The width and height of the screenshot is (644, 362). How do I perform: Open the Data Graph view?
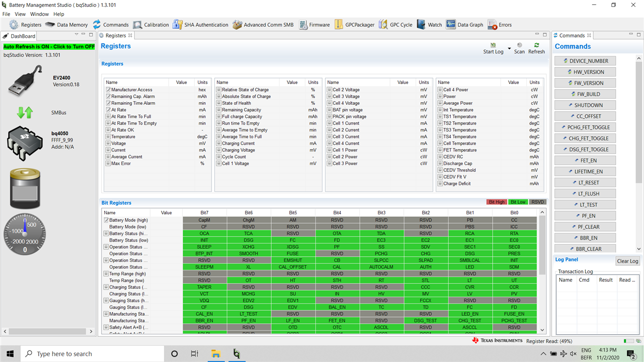click(x=464, y=25)
